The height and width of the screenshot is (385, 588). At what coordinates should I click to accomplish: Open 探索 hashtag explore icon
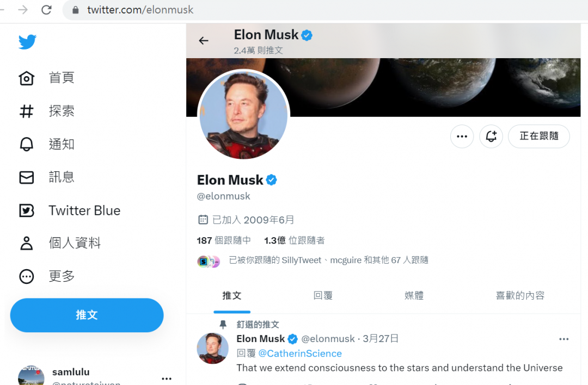[x=27, y=111]
